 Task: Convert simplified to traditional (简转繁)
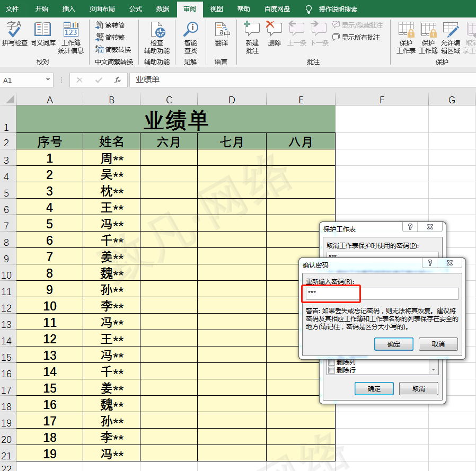(110, 37)
